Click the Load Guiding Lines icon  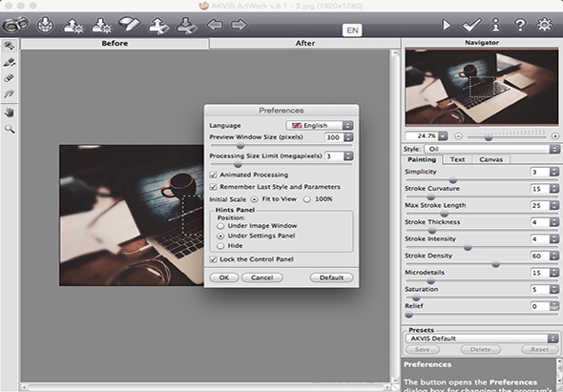point(158,25)
